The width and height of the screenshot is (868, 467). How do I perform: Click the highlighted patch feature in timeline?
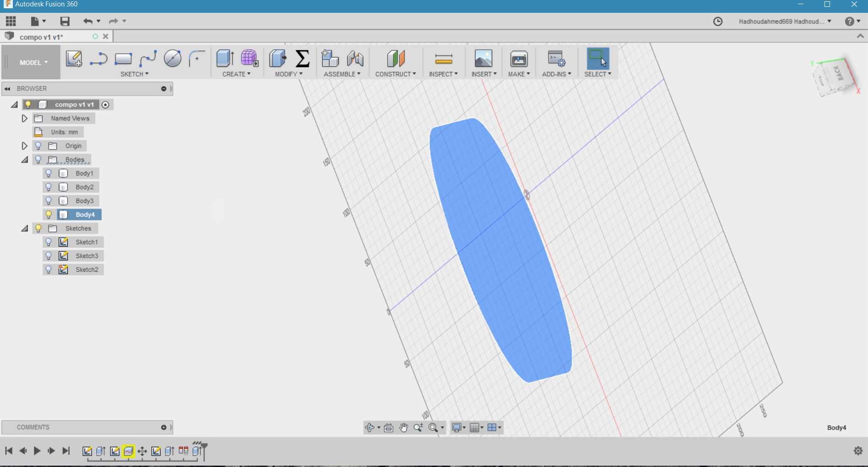[128, 451]
